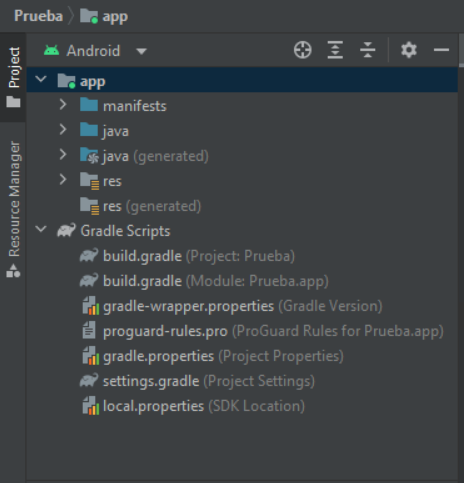Click the res folder icon
This screenshot has height=483, width=464.
pos(89,181)
